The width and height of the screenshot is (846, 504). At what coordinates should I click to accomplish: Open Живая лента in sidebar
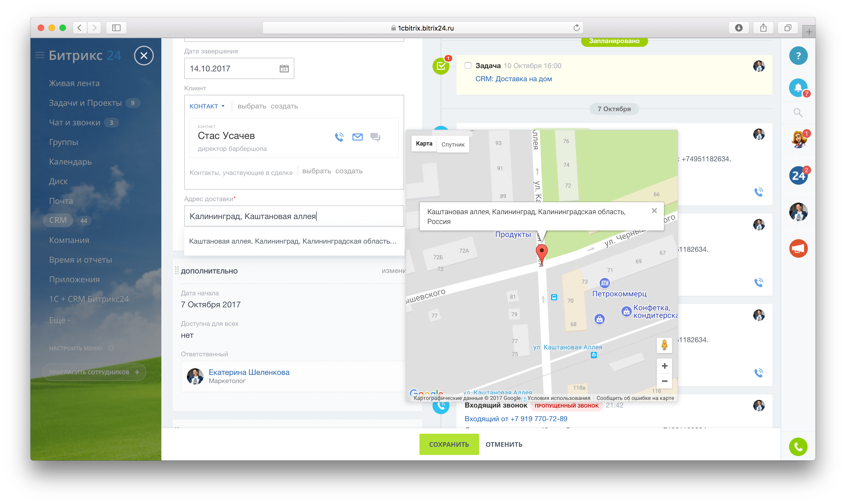[x=74, y=83]
